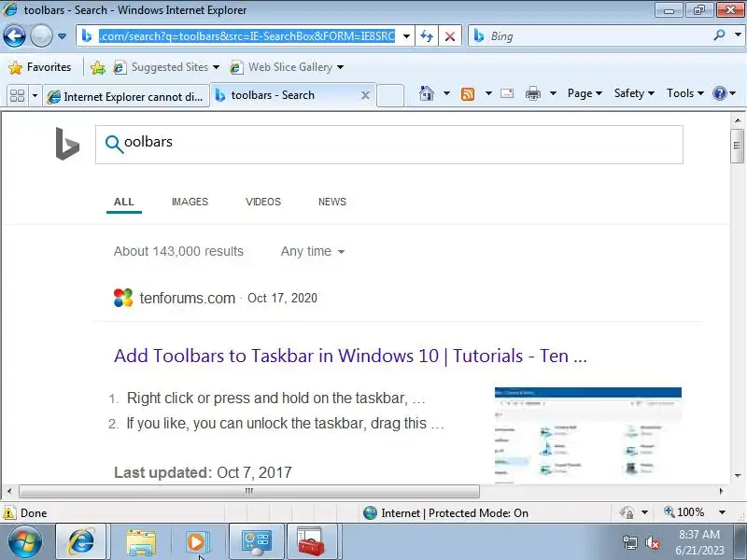Switch to 'Internet Explorer cannot di...' tab
The image size is (747, 560).
(126, 96)
